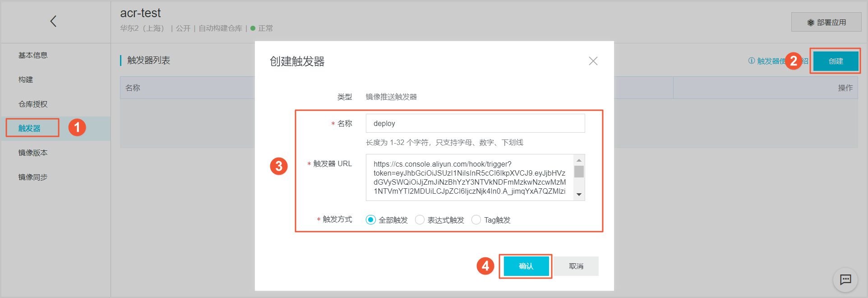Select 触发器 in the sidebar
This screenshot has height=298, width=868.
[29, 128]
